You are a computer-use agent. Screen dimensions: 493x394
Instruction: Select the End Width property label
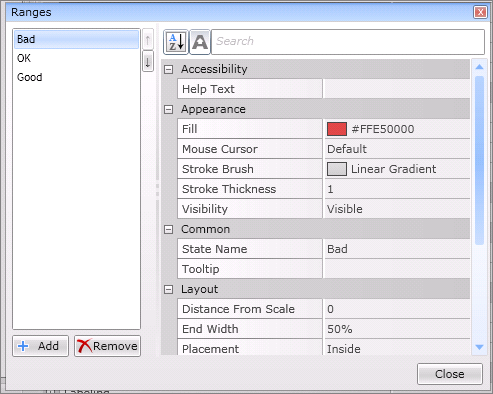pos(250,329)
